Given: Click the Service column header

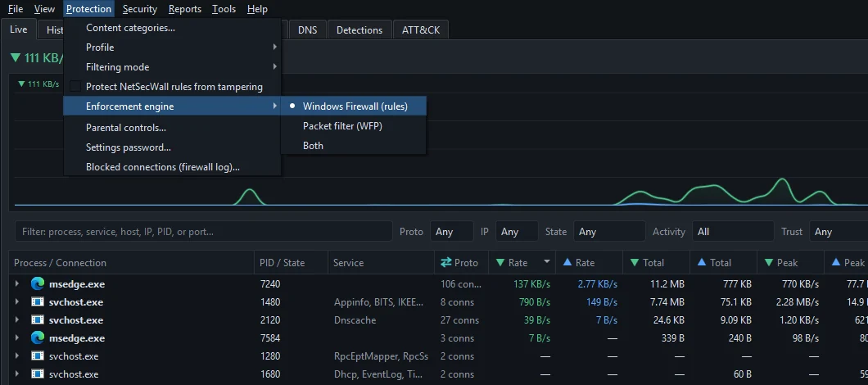Looking at the screenshot, I should pos(382,263).
